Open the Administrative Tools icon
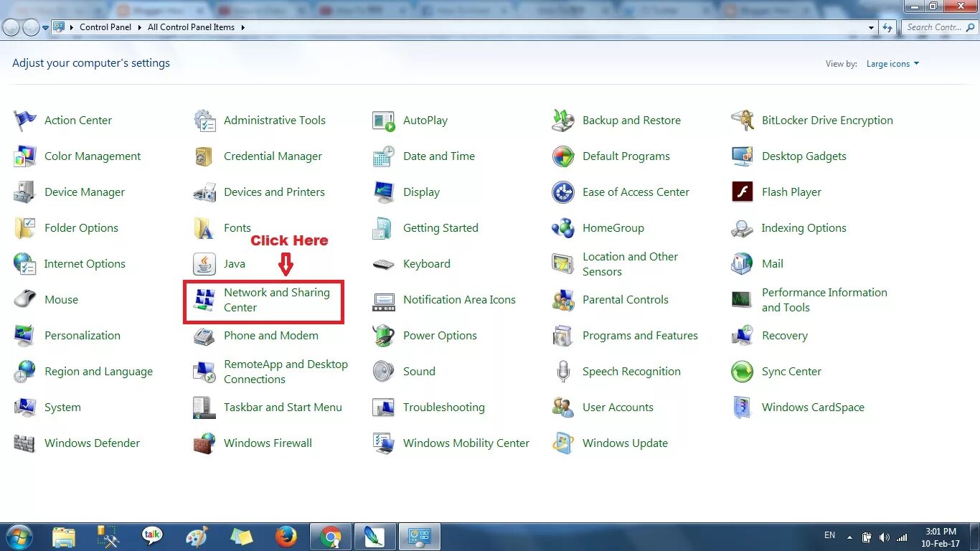The width and height of the screenshot is (980, 551). tap(204, 121)
